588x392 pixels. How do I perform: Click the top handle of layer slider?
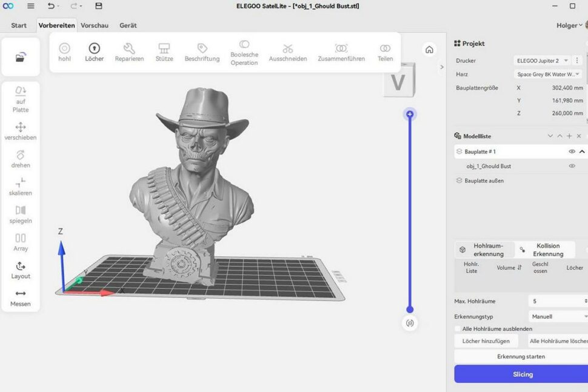coord(410,114)
